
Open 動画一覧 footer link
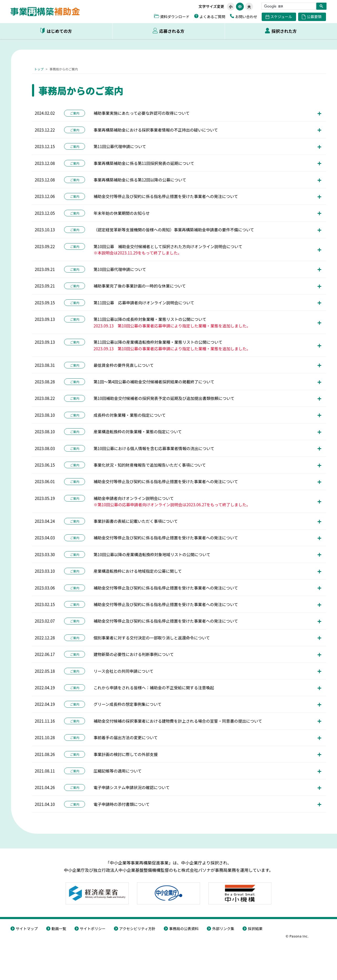(x=56, y=929)
